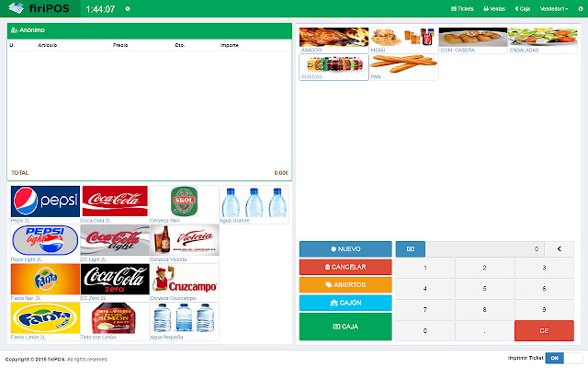Open the Ventas menu item

(494, 8)
